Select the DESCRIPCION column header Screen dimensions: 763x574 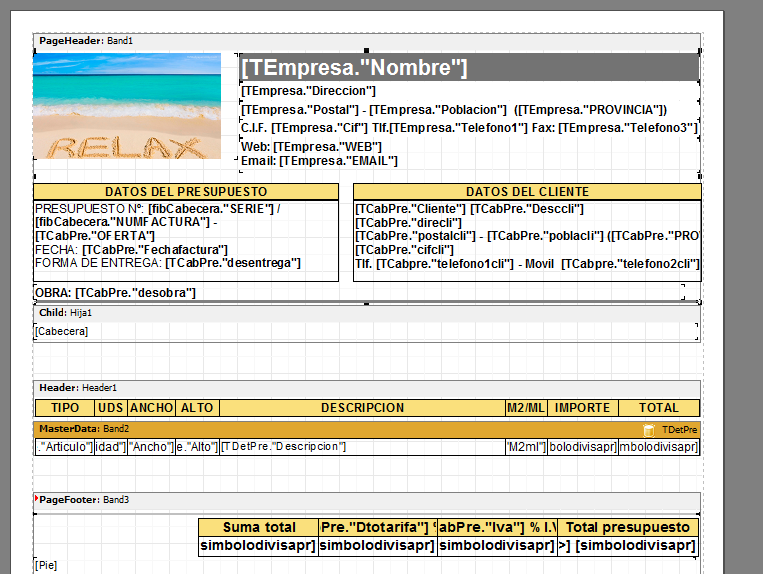[x=363, y=408]
